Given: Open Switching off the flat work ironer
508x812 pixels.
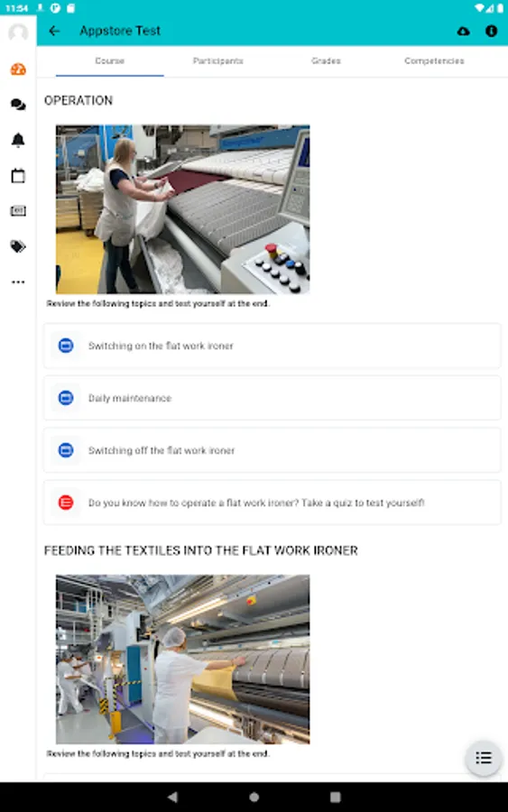Looking at the screenshot, I should [x=272, y=450].
